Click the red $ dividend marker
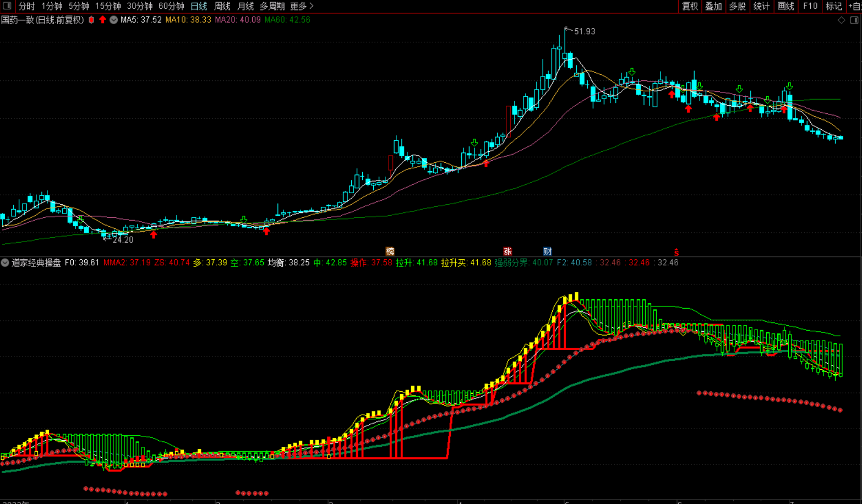The image size is (862, 504). tap(676, 252)
